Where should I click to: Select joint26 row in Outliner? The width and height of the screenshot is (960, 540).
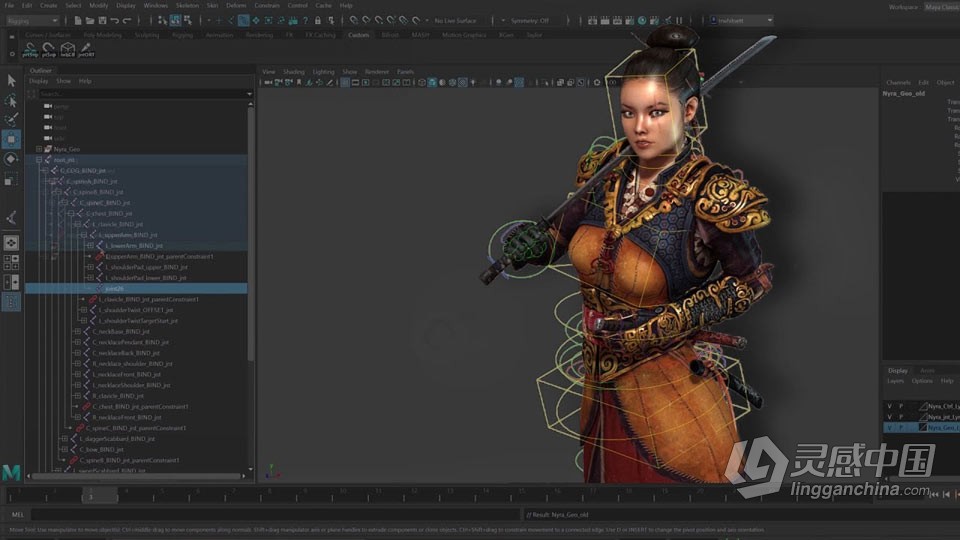pyautogui.click(x=137, y=288)
